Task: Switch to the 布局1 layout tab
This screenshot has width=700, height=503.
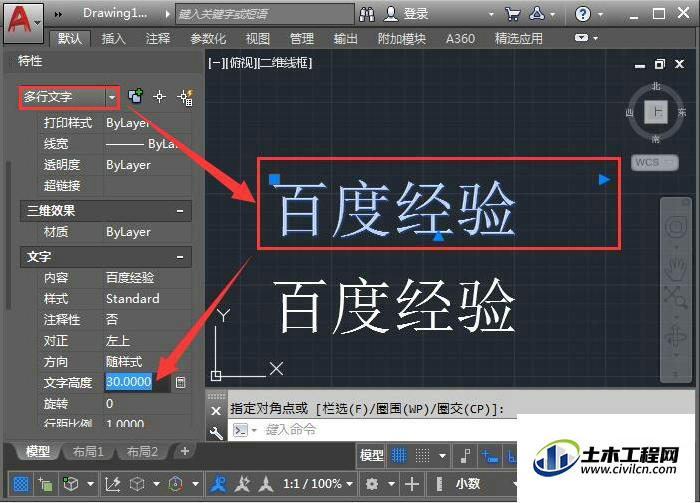Action: [88, 452]
